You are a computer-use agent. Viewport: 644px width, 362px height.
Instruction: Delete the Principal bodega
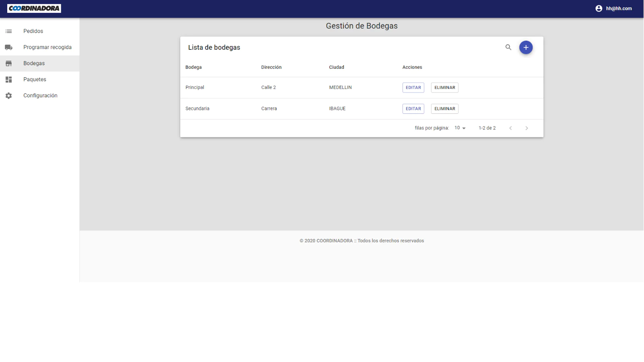click(x=444, y=88)
